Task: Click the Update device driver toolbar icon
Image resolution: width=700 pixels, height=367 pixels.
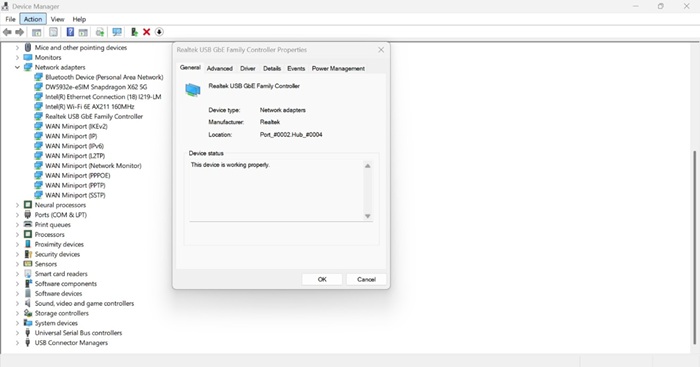Action: pyautogui.click(x=100, y=32)
